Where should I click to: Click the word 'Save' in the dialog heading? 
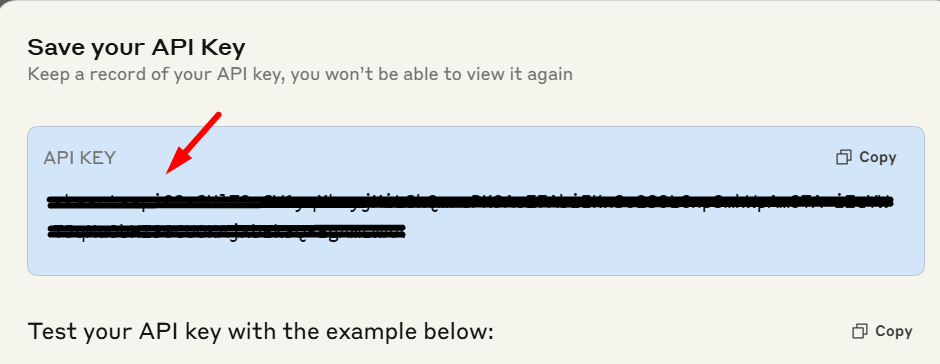tap(56, 47)
